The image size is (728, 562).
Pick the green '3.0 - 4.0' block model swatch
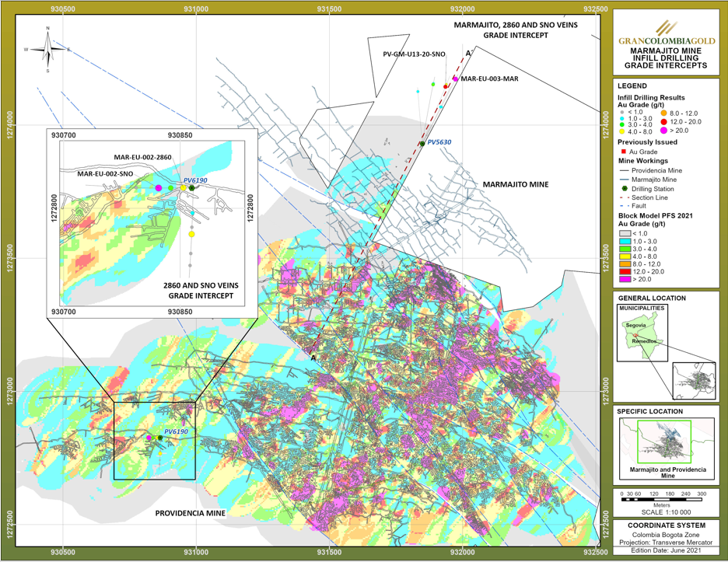(x=625, y=249)
